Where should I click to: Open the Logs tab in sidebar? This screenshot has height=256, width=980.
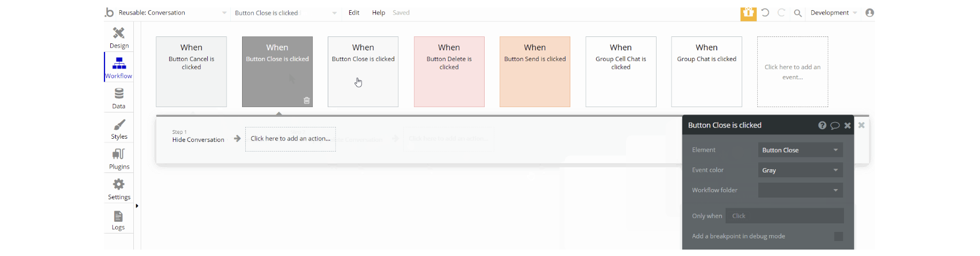point(118,220)
